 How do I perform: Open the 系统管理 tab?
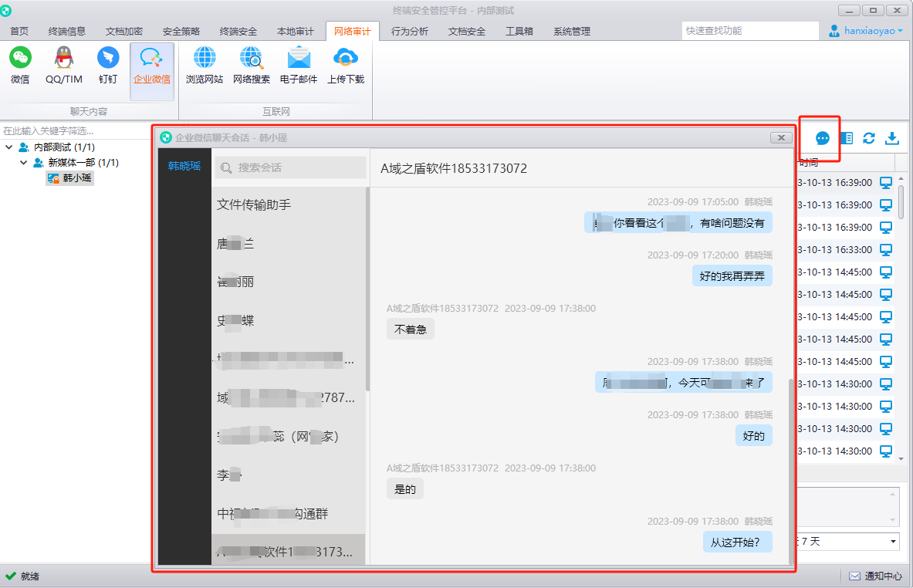pos(572,32)
